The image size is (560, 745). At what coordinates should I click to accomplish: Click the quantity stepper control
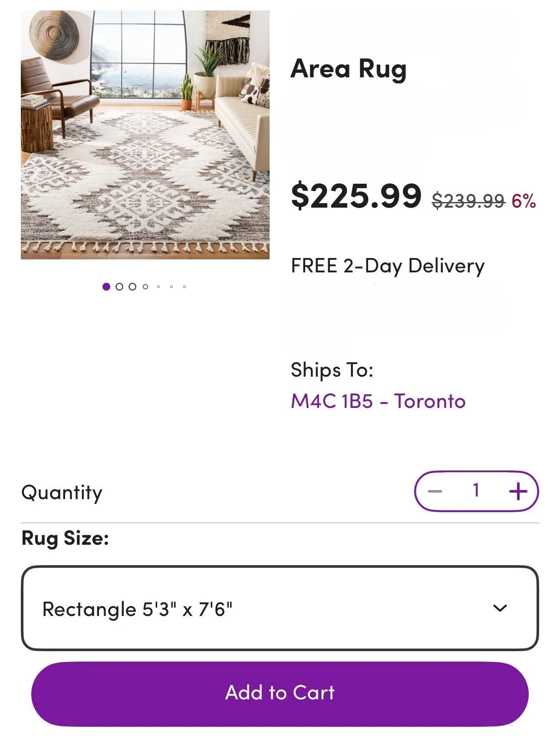(x=476, y=492)
